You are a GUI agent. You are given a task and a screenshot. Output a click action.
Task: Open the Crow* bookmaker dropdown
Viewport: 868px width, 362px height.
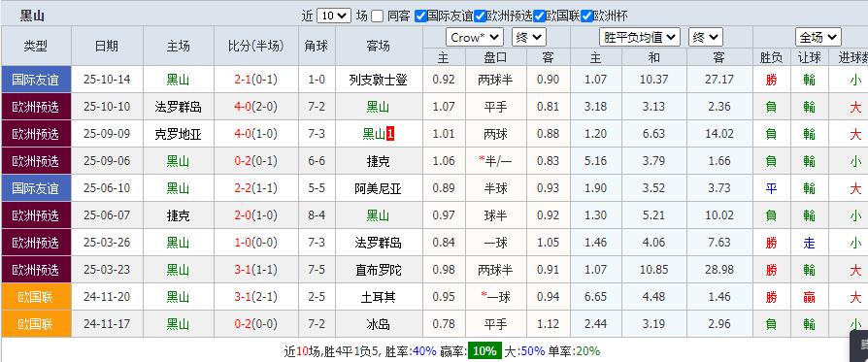point(475,38)
